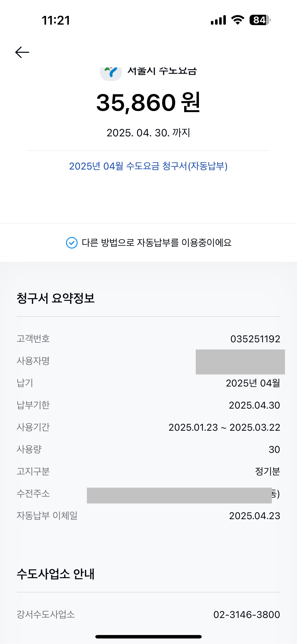Tap the back arrow icon

(x=22, y=52)
